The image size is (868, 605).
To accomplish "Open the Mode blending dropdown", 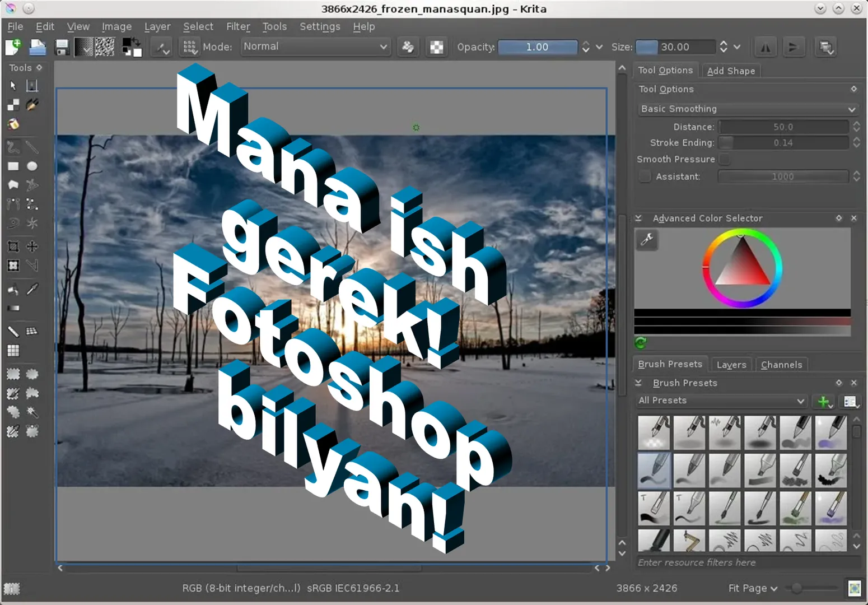I will tap(316, 47).
